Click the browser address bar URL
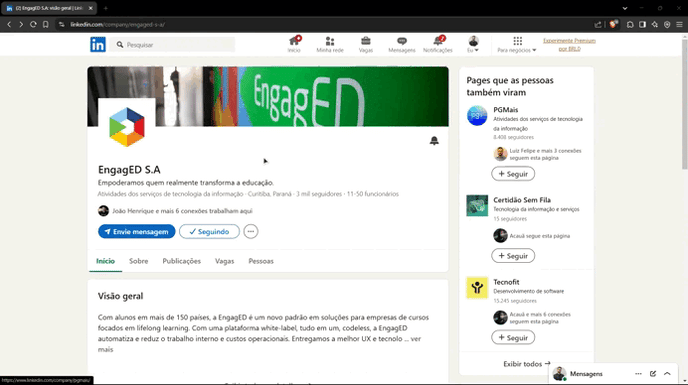The height and width of the screenshot is (385, 688). point(118,25)
